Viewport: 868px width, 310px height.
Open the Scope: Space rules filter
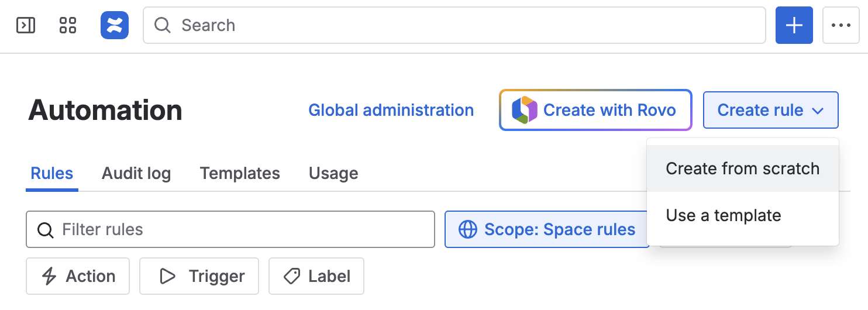547,229
